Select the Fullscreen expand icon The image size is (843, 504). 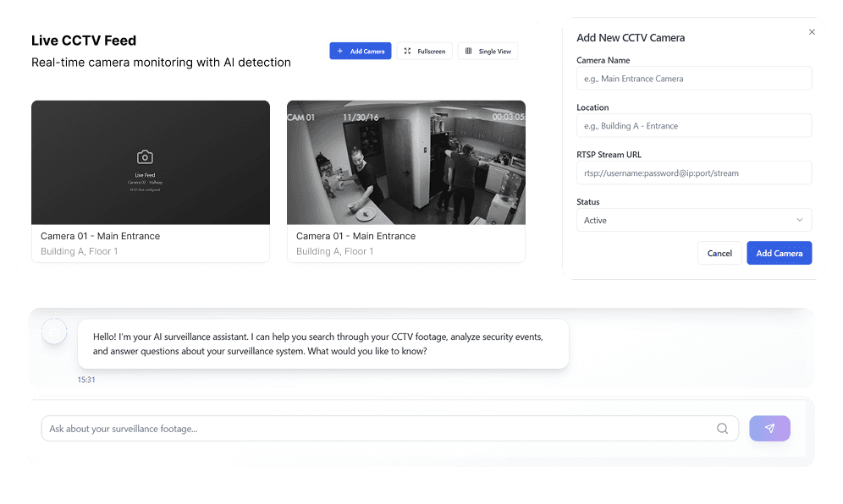point(405,51)
